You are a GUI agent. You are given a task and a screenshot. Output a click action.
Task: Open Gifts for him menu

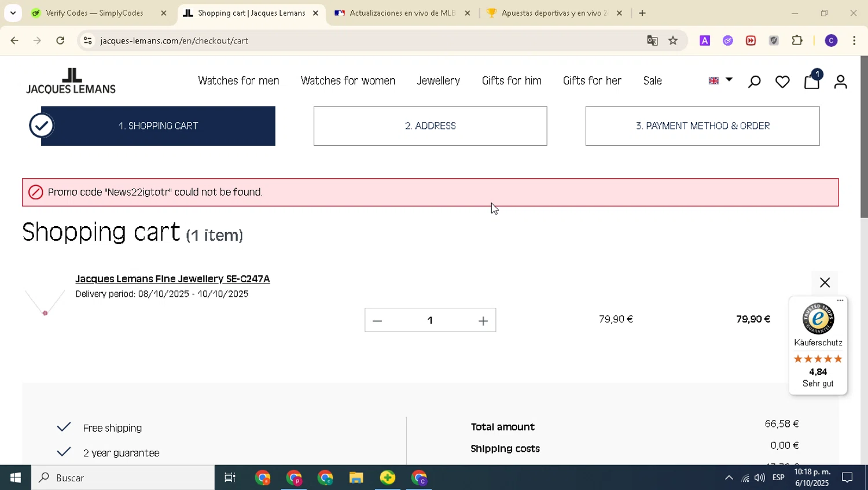[512, 81]
